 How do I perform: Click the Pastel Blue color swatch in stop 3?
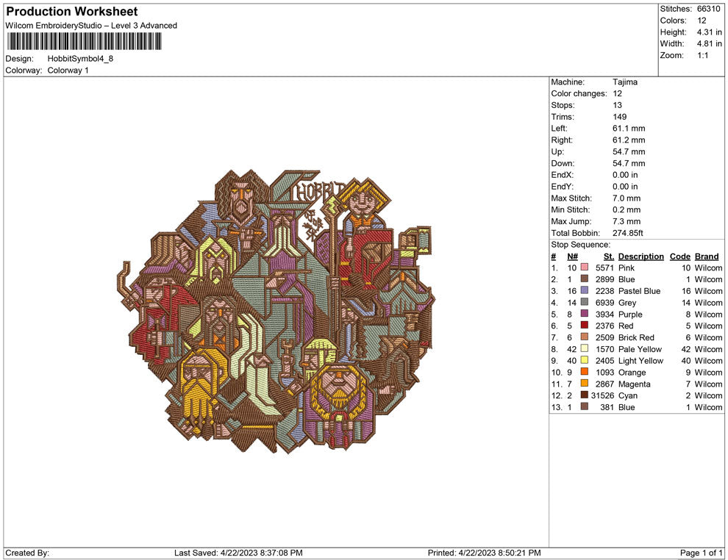coord(585,290)
